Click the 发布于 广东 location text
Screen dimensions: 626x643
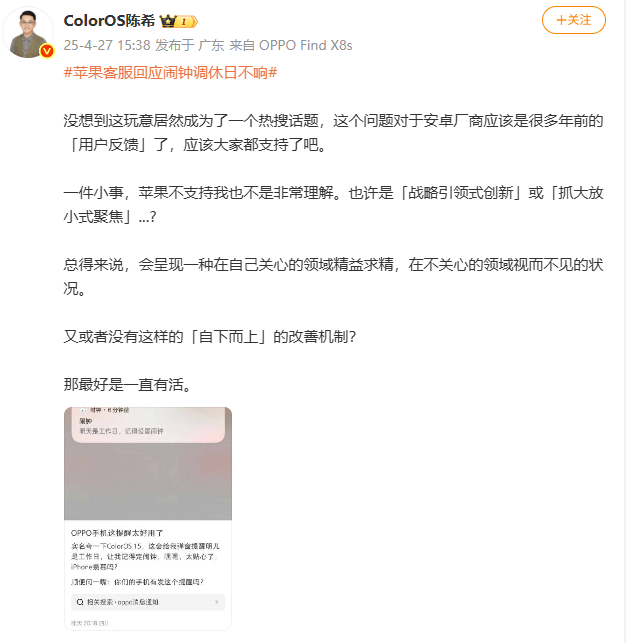pyautogui.click(x=190, y=45)
